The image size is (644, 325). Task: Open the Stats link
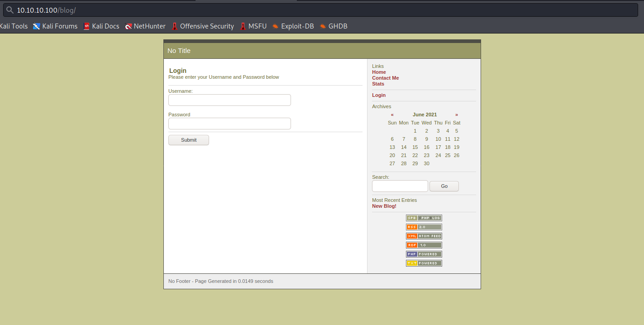(x=378, y=84)
